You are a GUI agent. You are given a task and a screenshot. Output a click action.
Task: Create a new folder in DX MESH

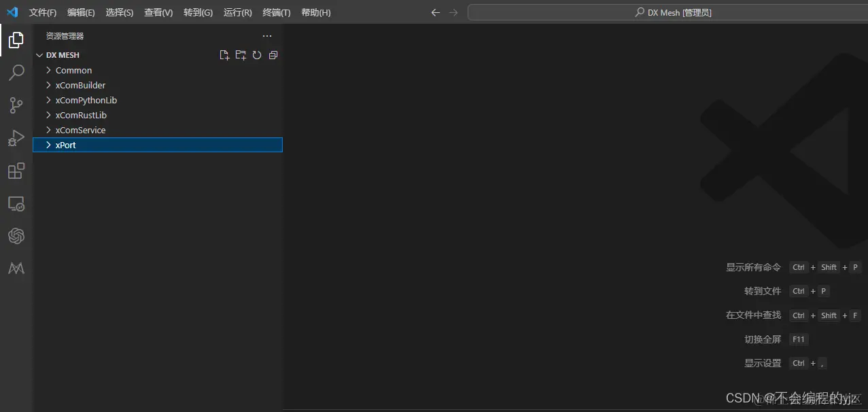pyautogui.click(x=241, y=55)
